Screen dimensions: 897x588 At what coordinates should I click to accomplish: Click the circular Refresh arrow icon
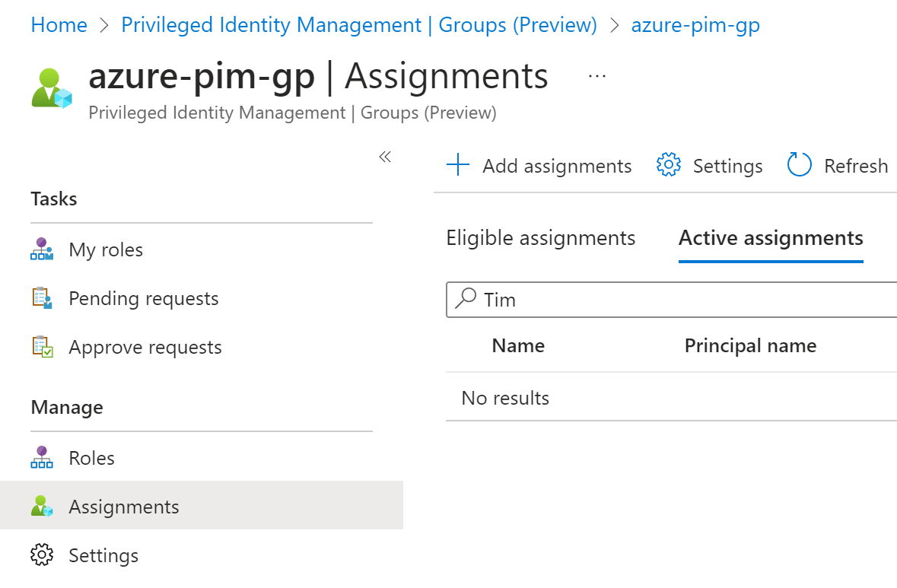(x=799, y=165)
